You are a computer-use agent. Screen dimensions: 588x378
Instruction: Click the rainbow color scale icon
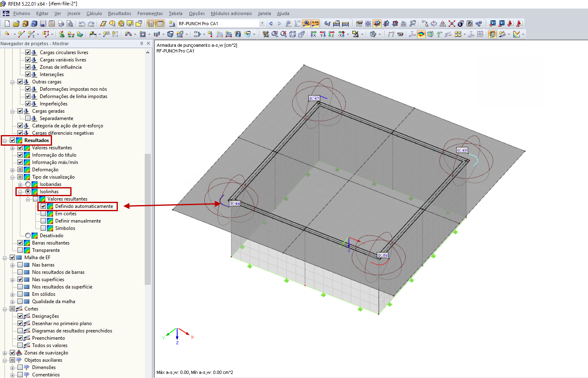coord(421,34)
